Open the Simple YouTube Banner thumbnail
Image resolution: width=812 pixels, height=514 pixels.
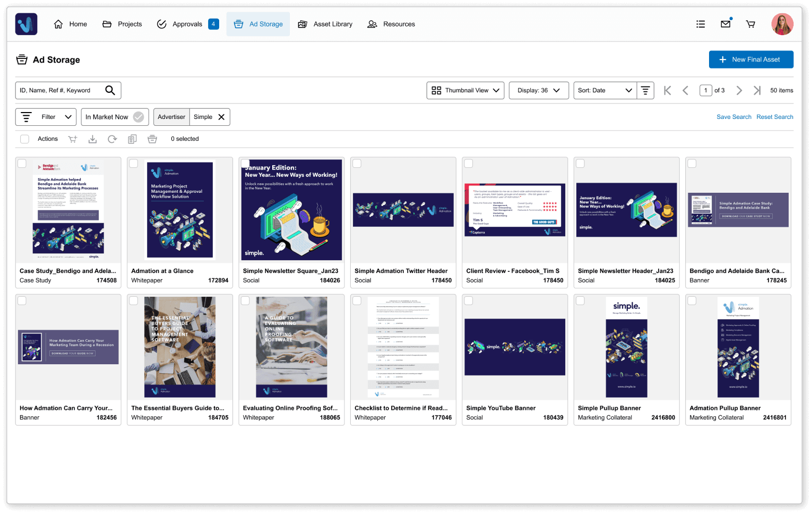click(x=514, y=347)
